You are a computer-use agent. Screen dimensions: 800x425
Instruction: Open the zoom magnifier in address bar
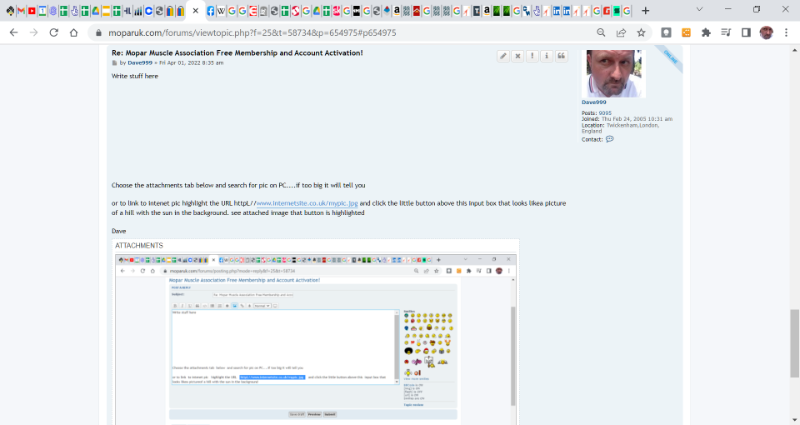[601, 32]
